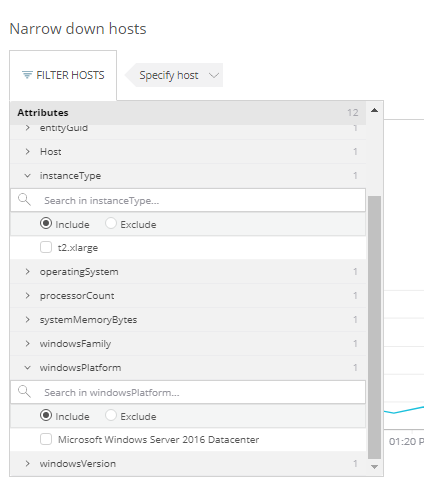This screenshot has height=477, width=424.
Task: Click scrollbar up arrow in attributes list
Action: click(x=374, y=110)
